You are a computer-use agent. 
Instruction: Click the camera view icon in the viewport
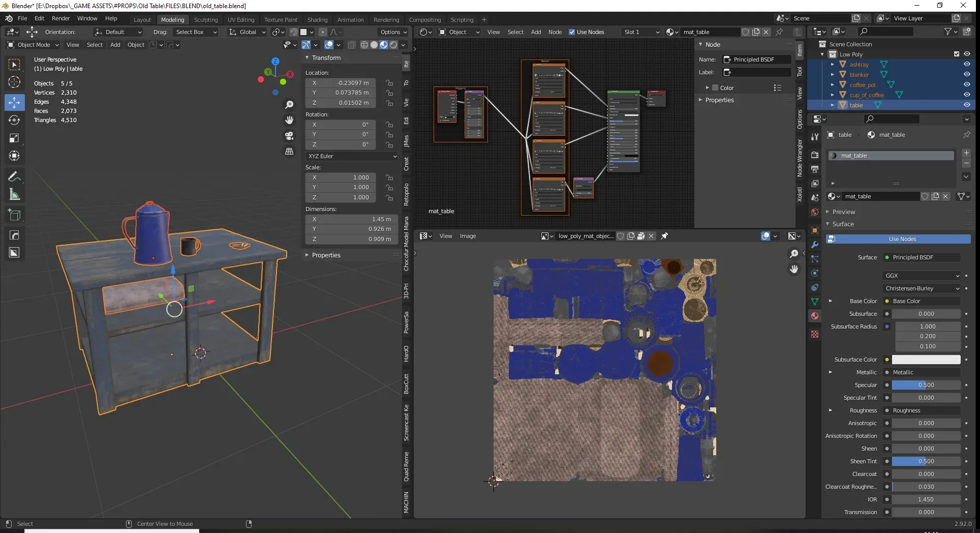[289, 136]
